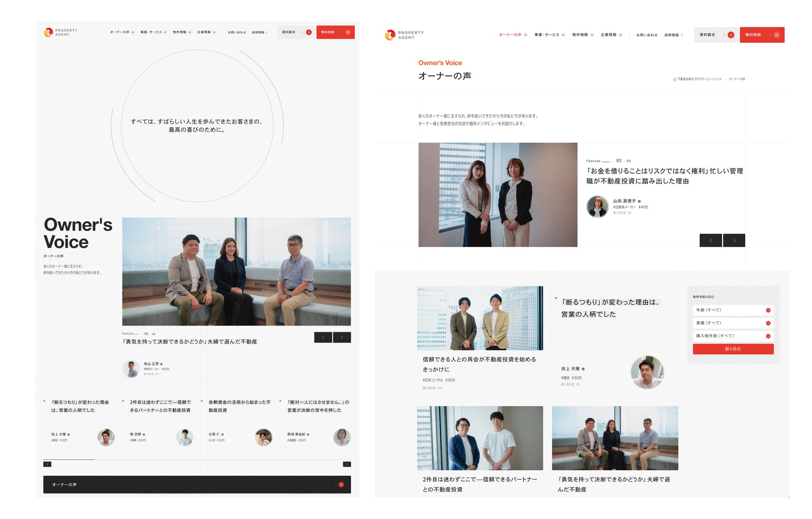Screen dimensions: 812x519
Task: Click next arrow below left hero photo
Action: (x=342, y=337)
